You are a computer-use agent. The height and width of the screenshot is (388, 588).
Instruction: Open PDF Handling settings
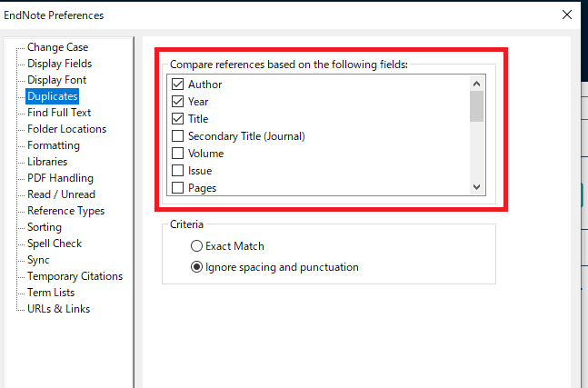(60, 178)
